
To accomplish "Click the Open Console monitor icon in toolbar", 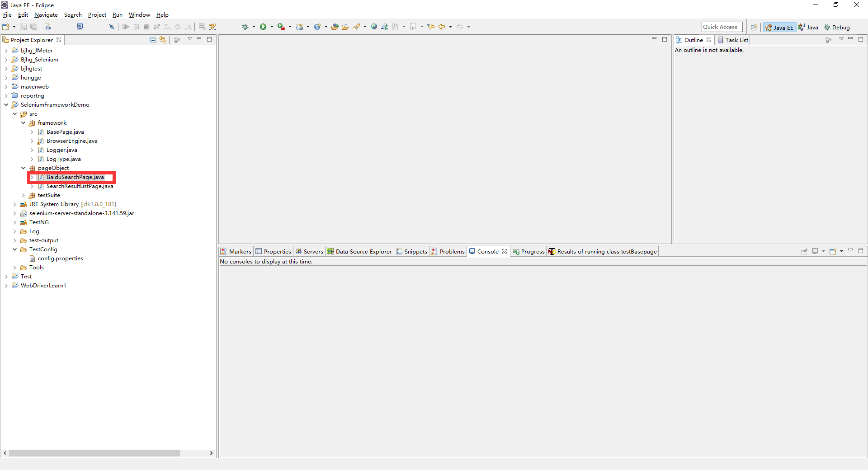I will click(x=80, y=27).
